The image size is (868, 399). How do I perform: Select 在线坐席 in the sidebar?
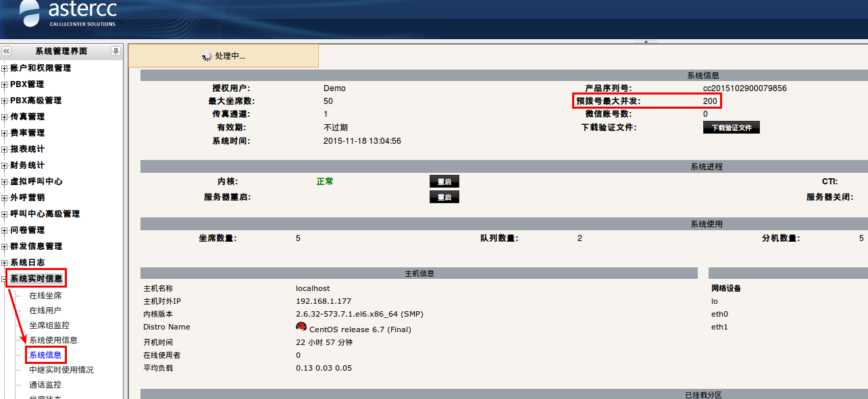pos(45,296)
